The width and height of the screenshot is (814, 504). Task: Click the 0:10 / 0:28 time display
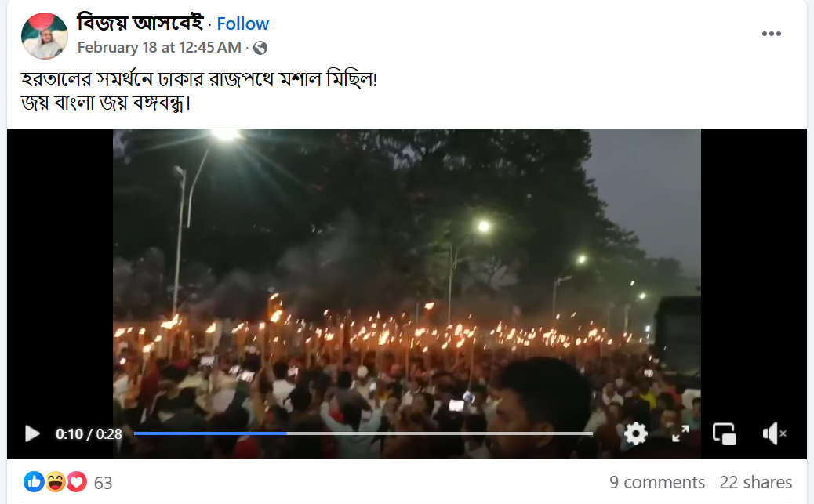click(x=89, y=434)
